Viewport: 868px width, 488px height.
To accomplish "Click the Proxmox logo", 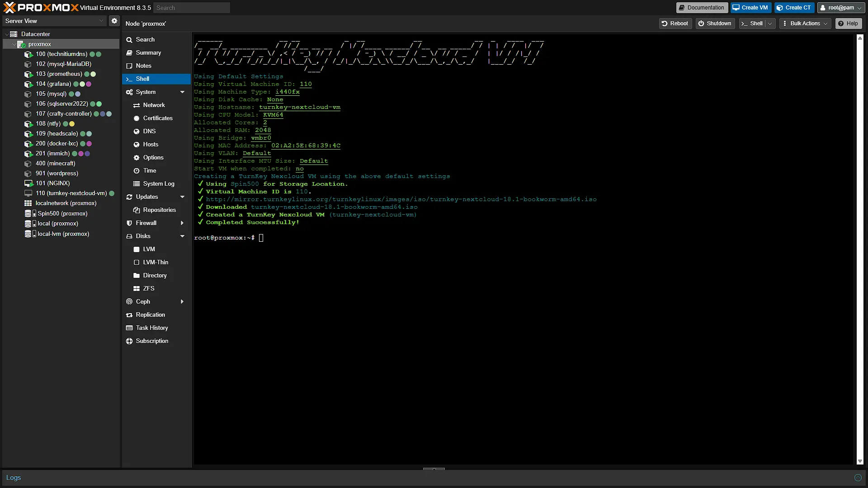I will click(x=41, y=8).
